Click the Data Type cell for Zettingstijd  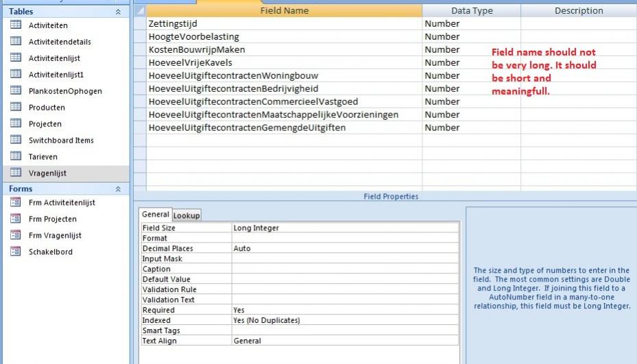(x=471, y=24)
